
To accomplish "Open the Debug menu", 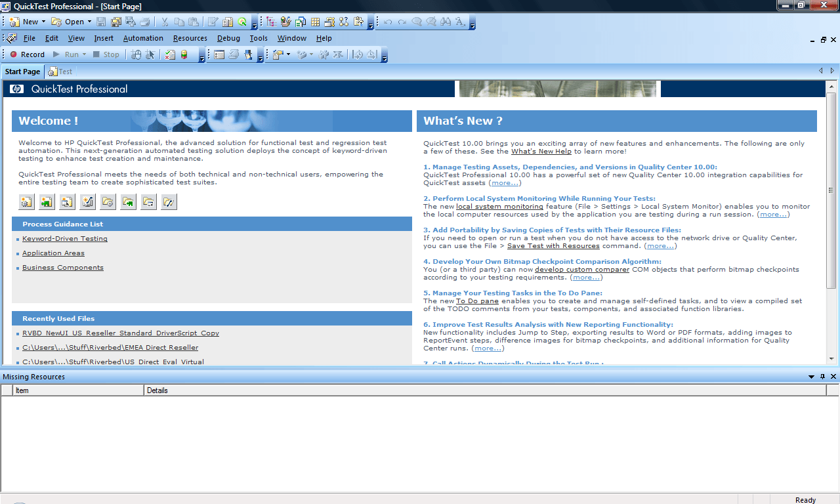I will coord(229,38).
